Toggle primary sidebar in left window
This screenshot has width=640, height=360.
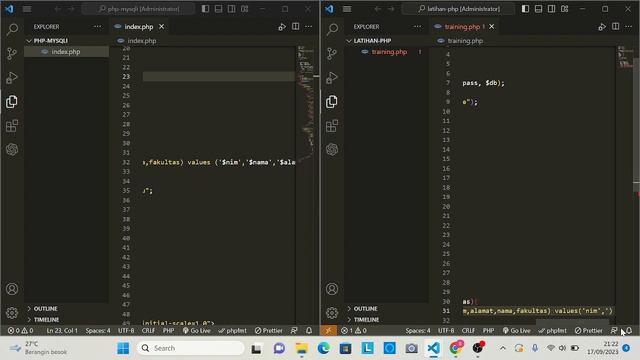point(205,9)
